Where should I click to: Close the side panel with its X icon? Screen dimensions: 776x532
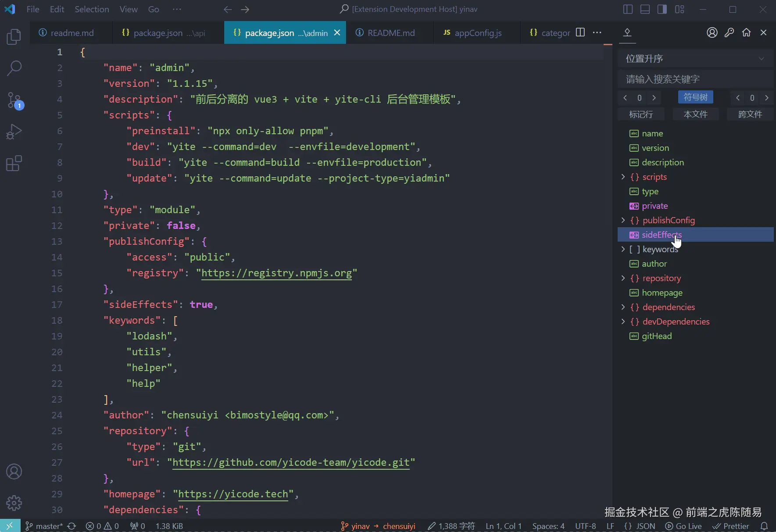point(763,32)
